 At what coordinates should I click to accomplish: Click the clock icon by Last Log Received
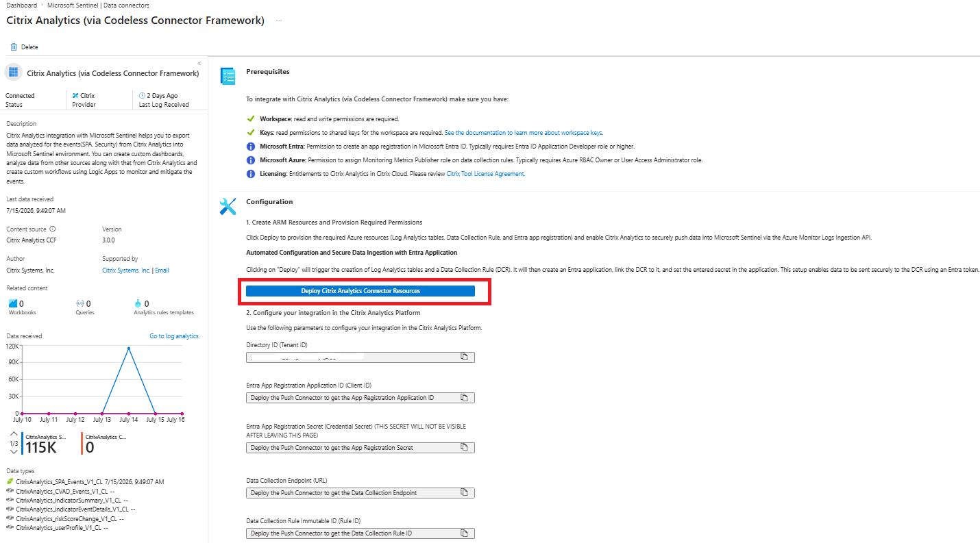click(x=142, y=96)
